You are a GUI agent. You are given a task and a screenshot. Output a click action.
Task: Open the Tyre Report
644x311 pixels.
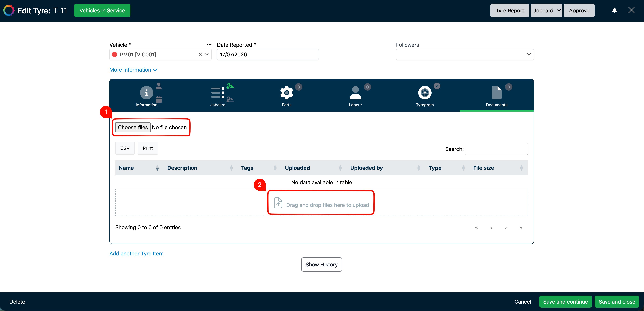[x=510, y=11]
